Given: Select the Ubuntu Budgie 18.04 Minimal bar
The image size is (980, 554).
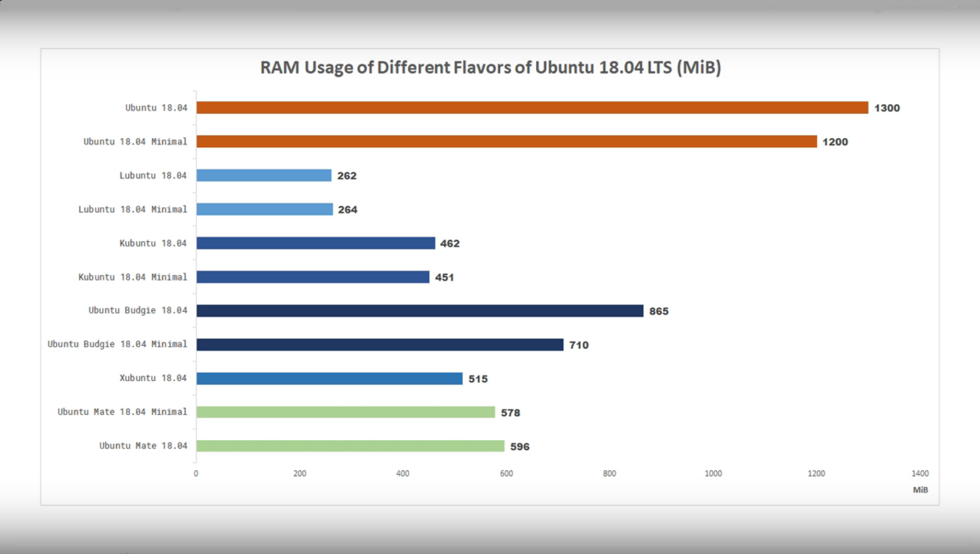Looking at the screenshot, I should click(x=380, y=344).
